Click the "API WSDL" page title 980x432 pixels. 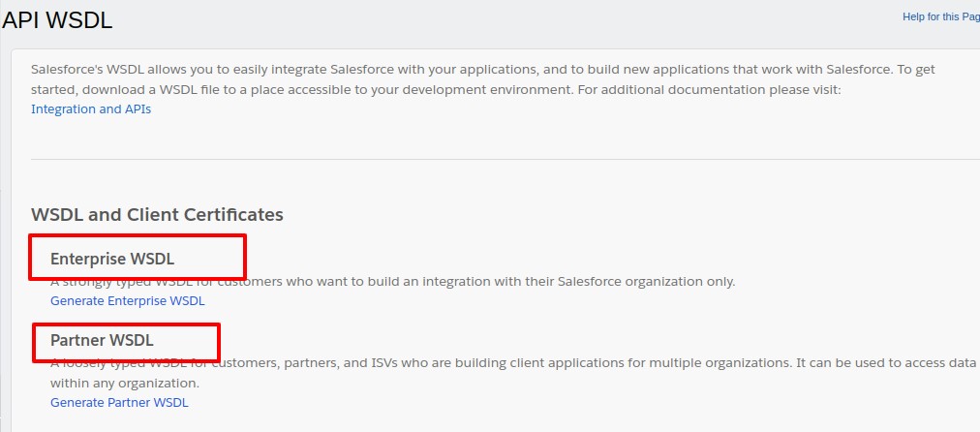point(58,20)
